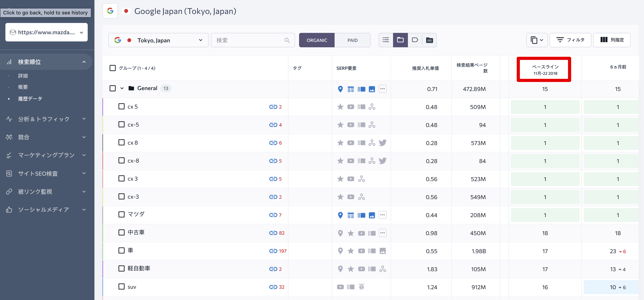Click more SERP features in General row
The height and width of the screenshot is (300, 644).
pyautogui.click(x=382, y=89)
